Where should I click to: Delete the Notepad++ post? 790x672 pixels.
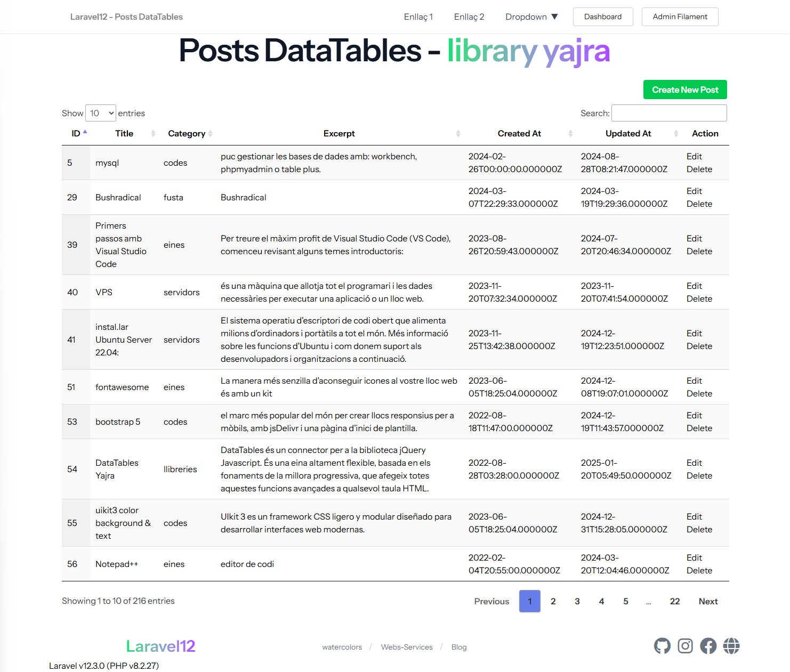click(x=699, y=570)
